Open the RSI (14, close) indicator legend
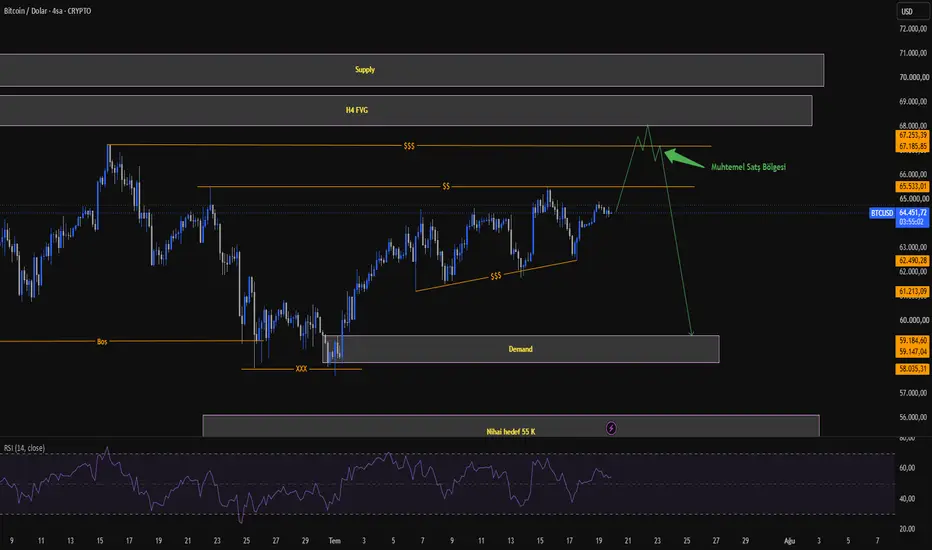The width and height of the screenshot is (932, 550). click(24, 448)
